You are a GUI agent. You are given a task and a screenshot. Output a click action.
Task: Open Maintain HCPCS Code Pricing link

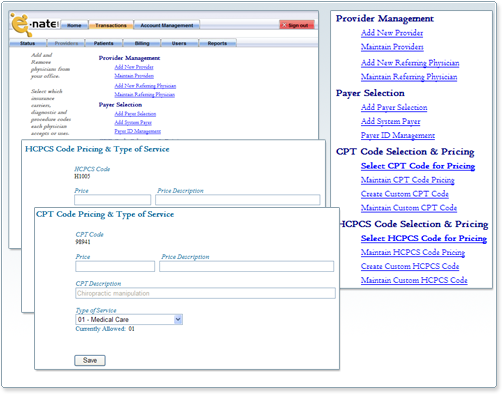413,252
